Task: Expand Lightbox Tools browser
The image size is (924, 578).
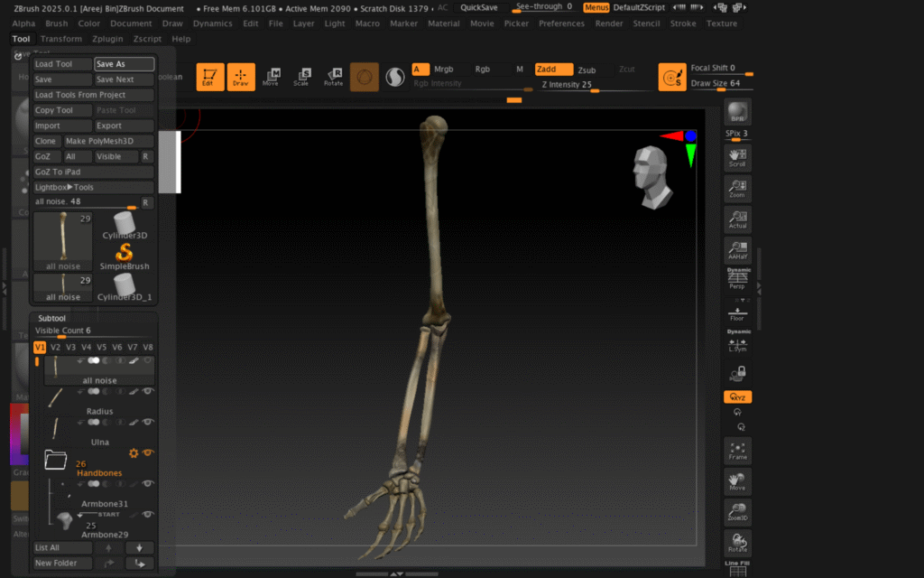Action: pyautogui.click(x=64, y=187)
